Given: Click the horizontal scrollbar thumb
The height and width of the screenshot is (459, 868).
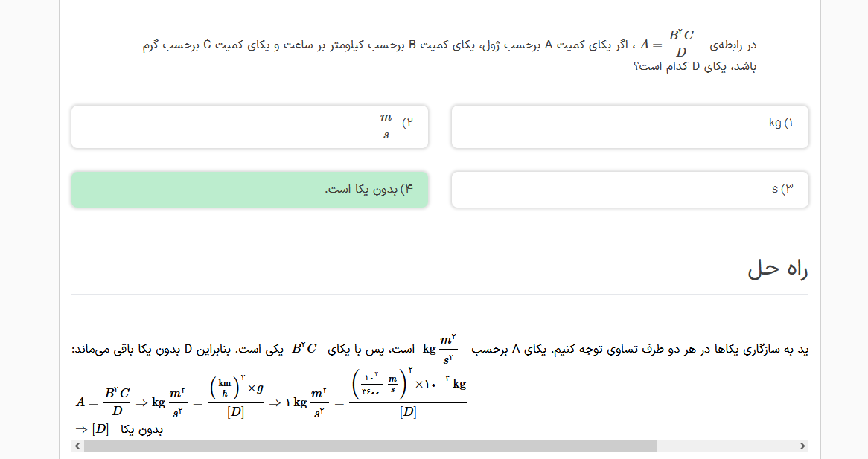Looking at the screenshot, I should [x=370, y=446].
